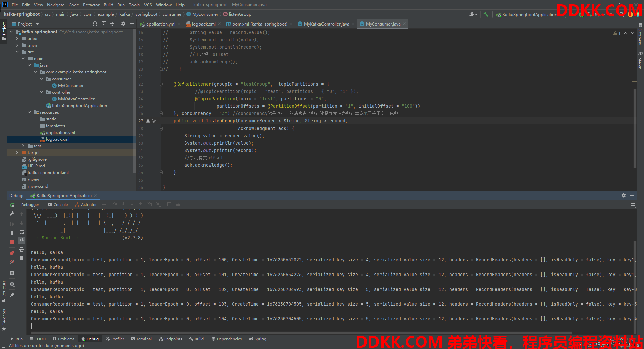The image size is (644, 349).
Task: Open Debug window settings gear top right
Action: [624, 195]
